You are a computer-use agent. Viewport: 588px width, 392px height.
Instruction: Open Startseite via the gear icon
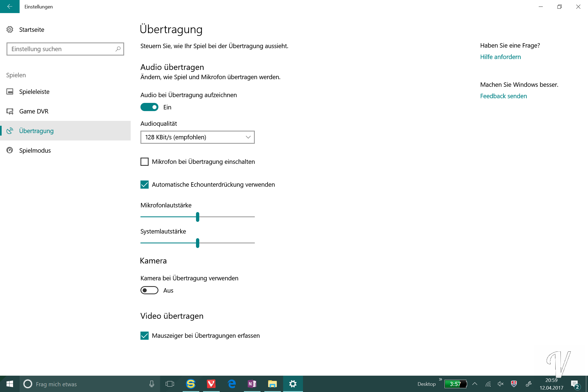(10, 29)
